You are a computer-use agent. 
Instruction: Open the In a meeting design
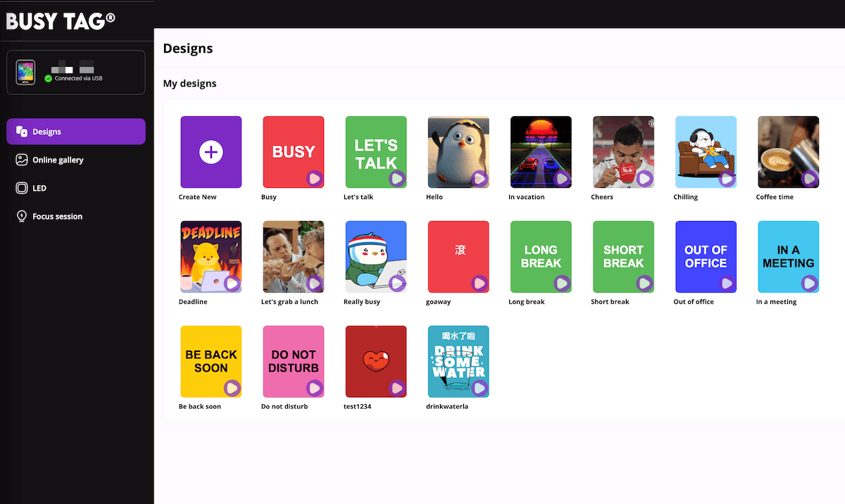click(x=788, y=256)
